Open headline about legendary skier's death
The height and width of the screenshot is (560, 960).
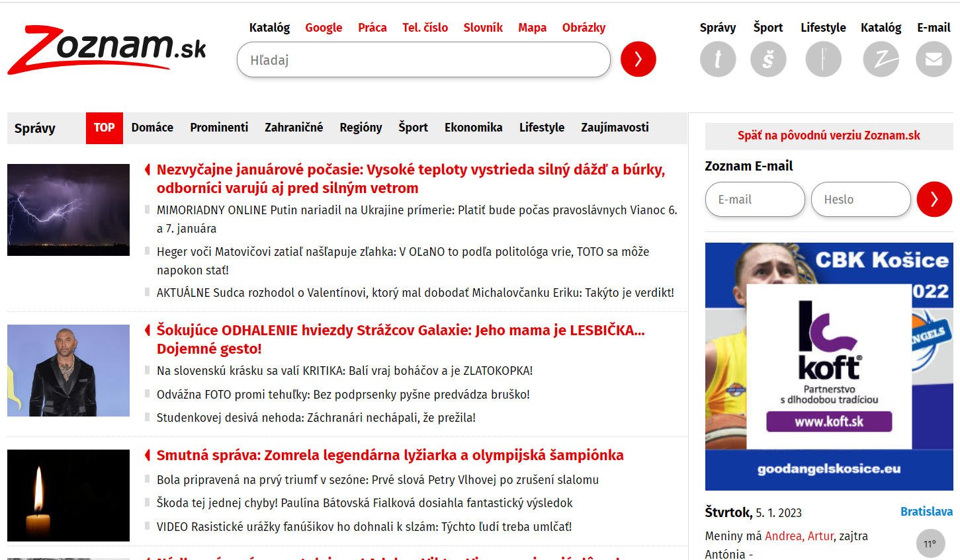tap(390, 456)
